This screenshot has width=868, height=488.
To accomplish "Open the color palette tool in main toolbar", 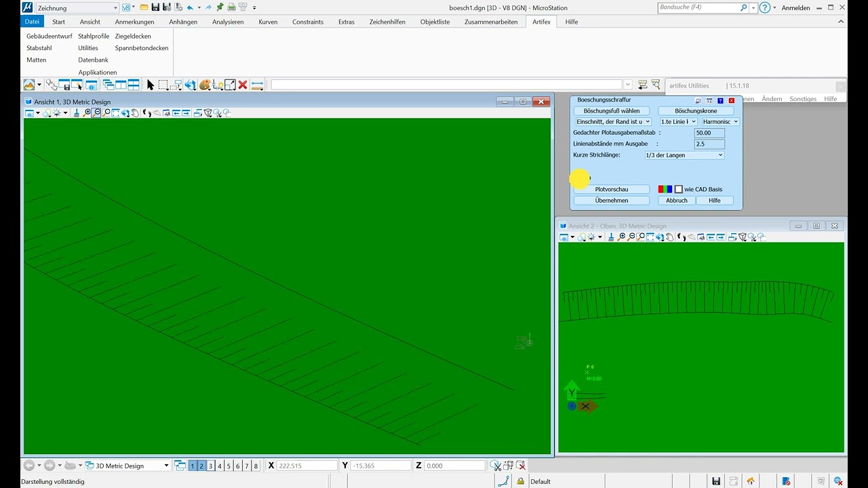I will click(205, 85).
